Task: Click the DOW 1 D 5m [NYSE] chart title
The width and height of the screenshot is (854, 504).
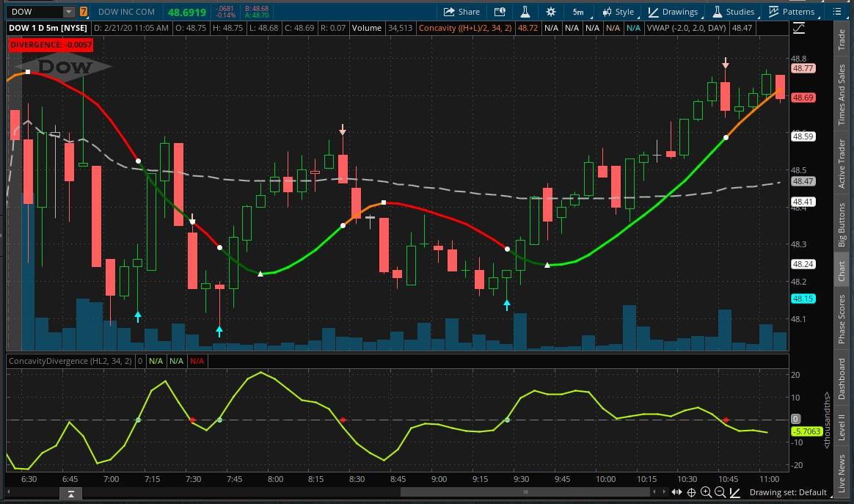Action: [48, 28]
